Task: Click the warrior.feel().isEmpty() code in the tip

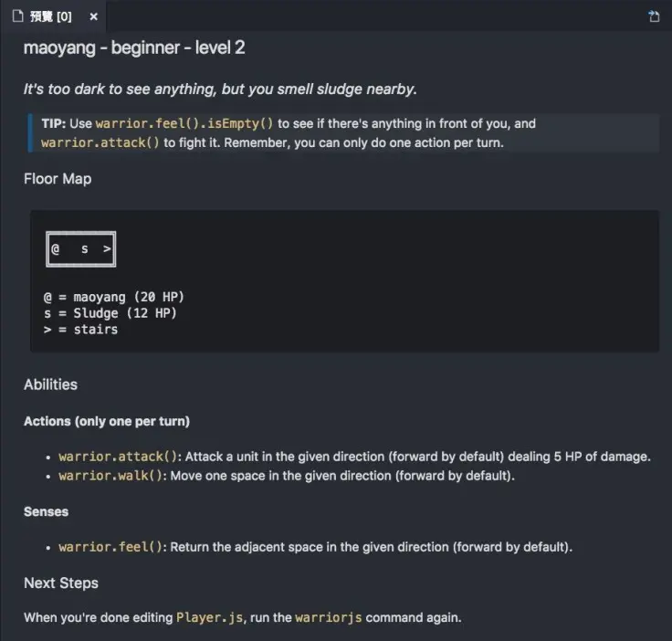Action: [184, 124]
